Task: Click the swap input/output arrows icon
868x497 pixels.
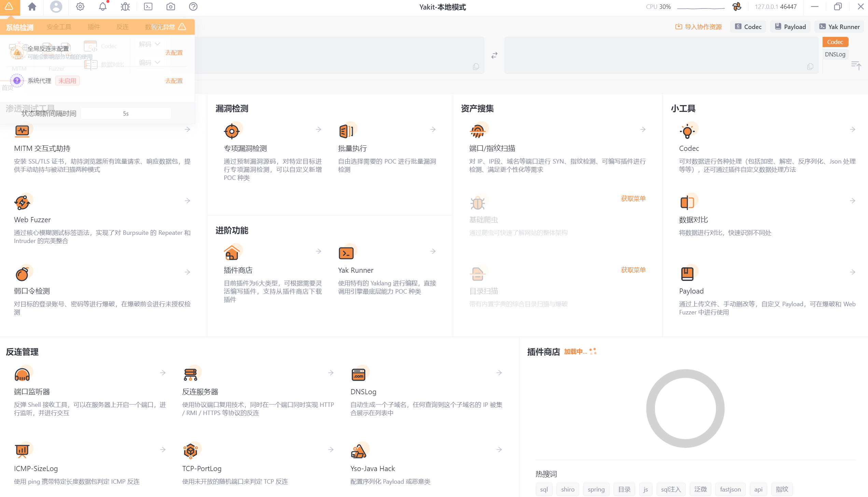Action: pyautogui.click(x=494, y=55)
